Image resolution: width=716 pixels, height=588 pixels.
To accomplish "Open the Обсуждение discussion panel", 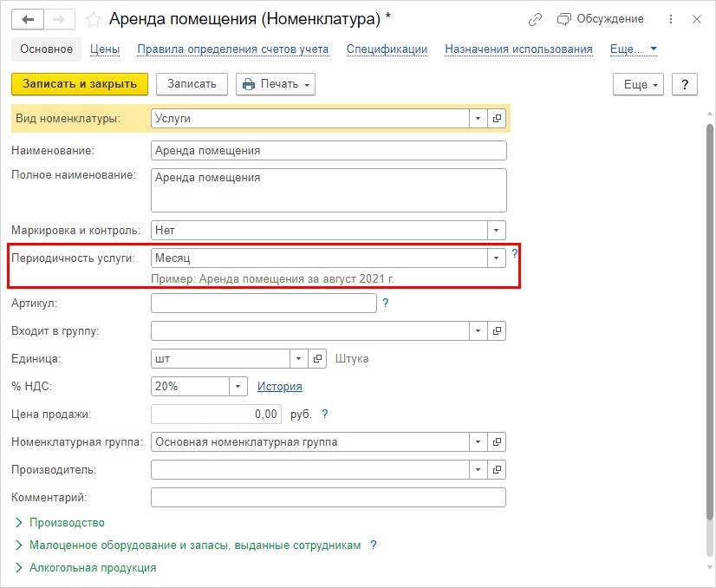I will (600, 19).
